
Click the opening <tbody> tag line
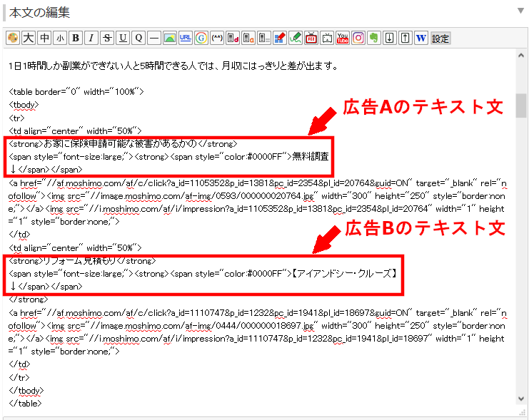(24, 105)
